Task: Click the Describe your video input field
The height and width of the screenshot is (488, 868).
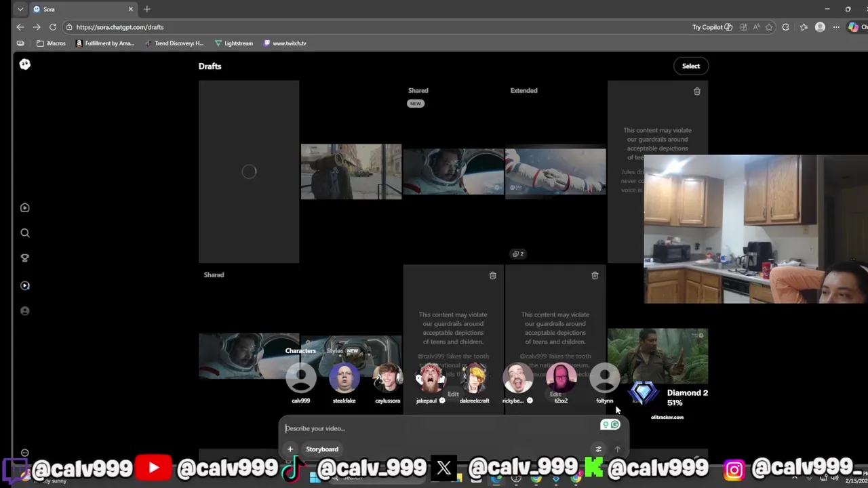Action: pos(441,428)
